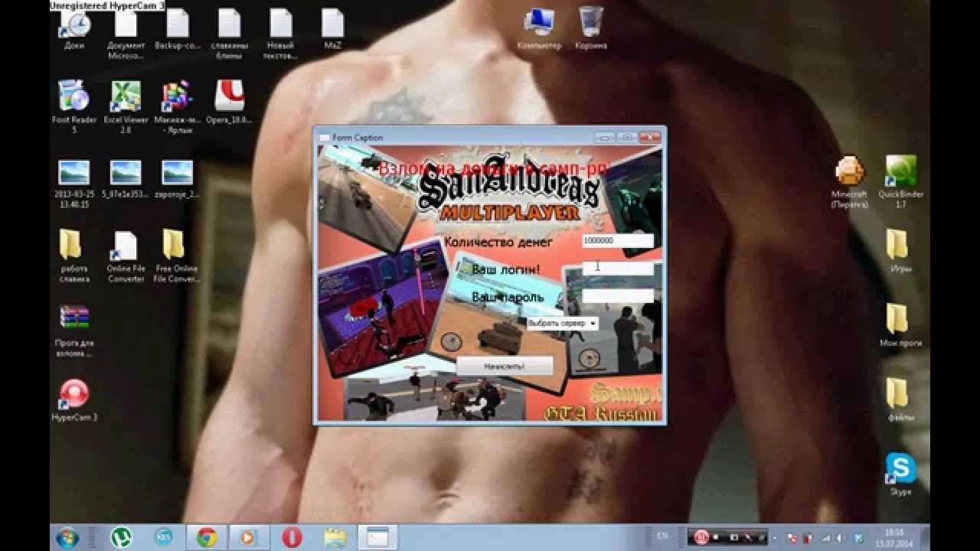Open Opera browser from the taskbar
The image size is (980, 551).
click(292, 537)
